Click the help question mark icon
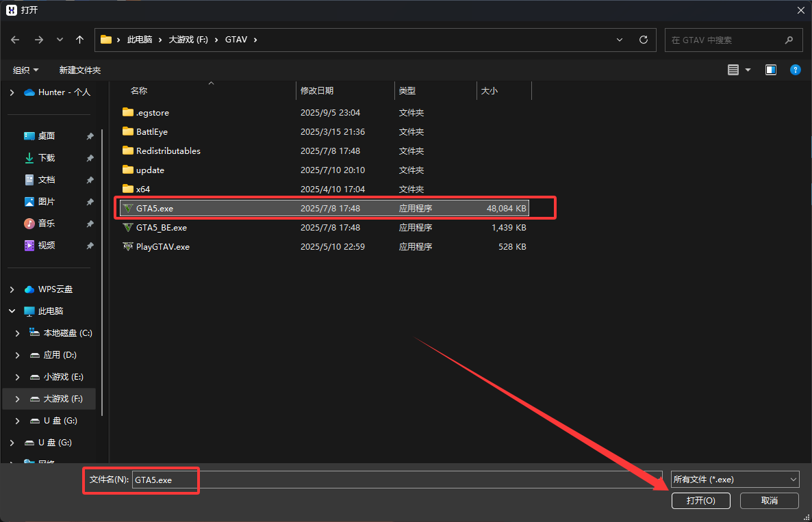The width and height of the screenshot is (812, 522). (795, 70)
